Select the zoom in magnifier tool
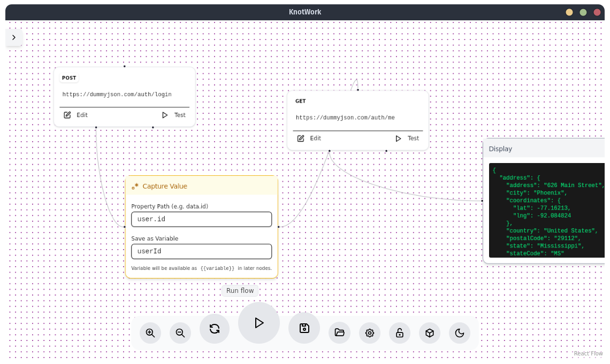 [x=150, y=332]
